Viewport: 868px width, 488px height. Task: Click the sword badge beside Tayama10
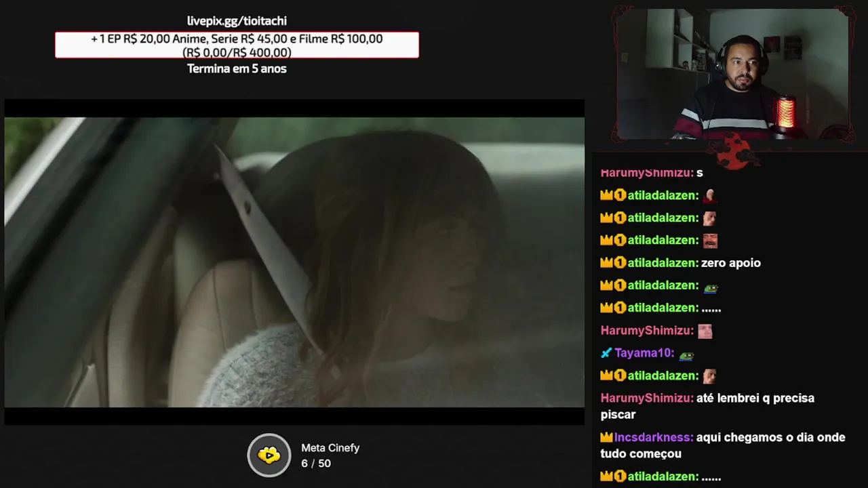606,353
